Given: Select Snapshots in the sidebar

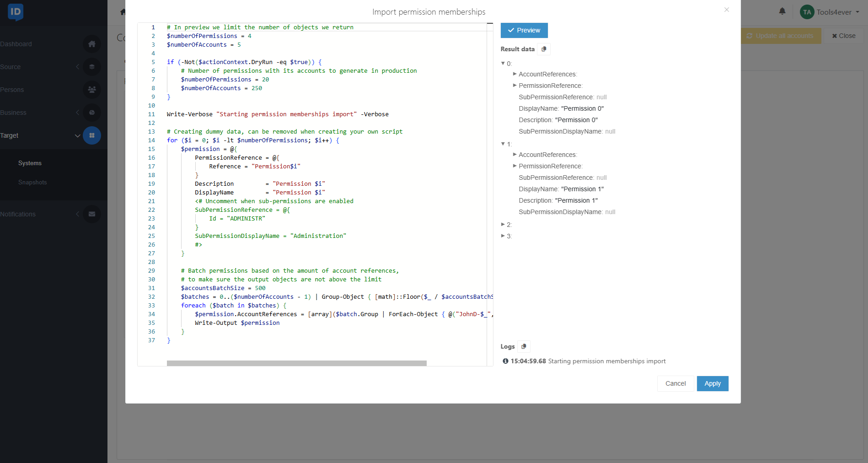Looking at the screenshot, I should (x=32, y=183).
